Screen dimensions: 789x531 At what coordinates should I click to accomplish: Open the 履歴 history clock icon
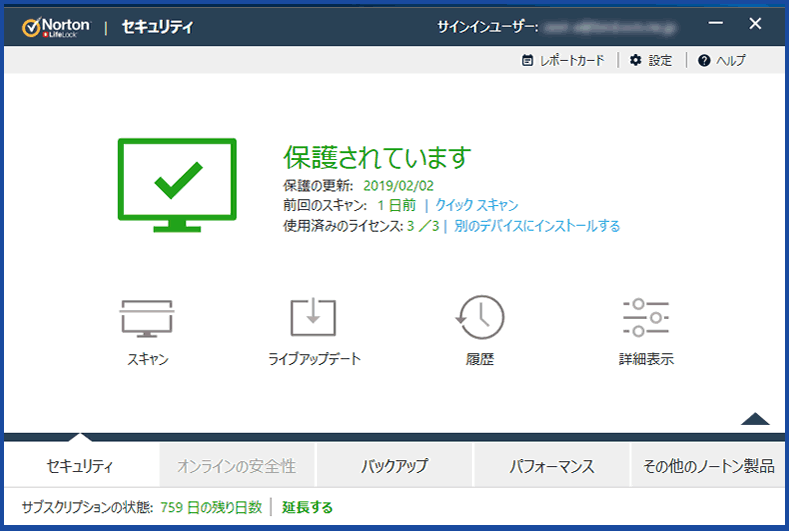click(480, 317)
